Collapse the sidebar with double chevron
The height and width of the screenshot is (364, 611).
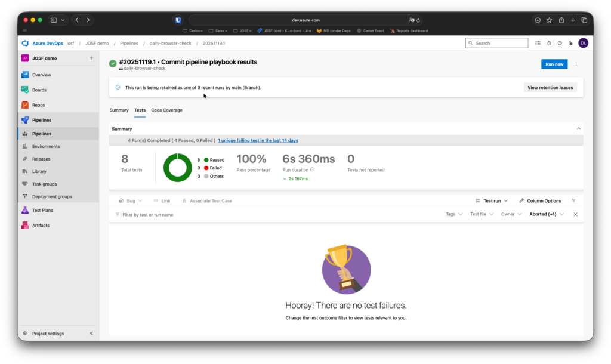[x=91, y=334]
